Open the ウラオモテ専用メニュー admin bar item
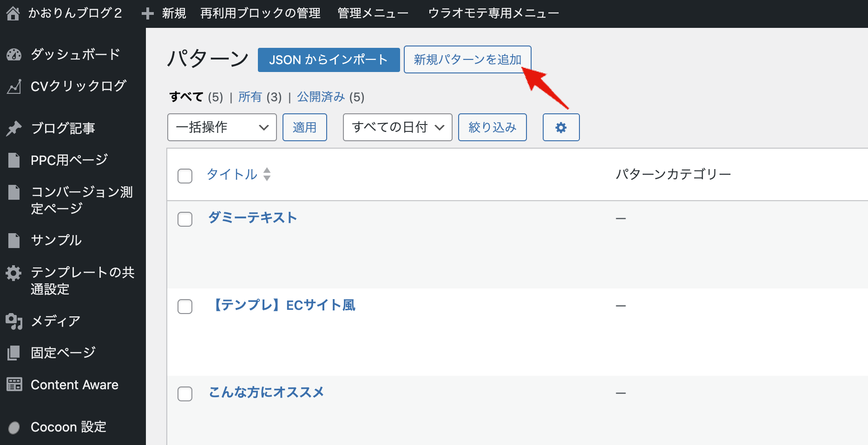 pyautogui.click(x=493, y=13)
